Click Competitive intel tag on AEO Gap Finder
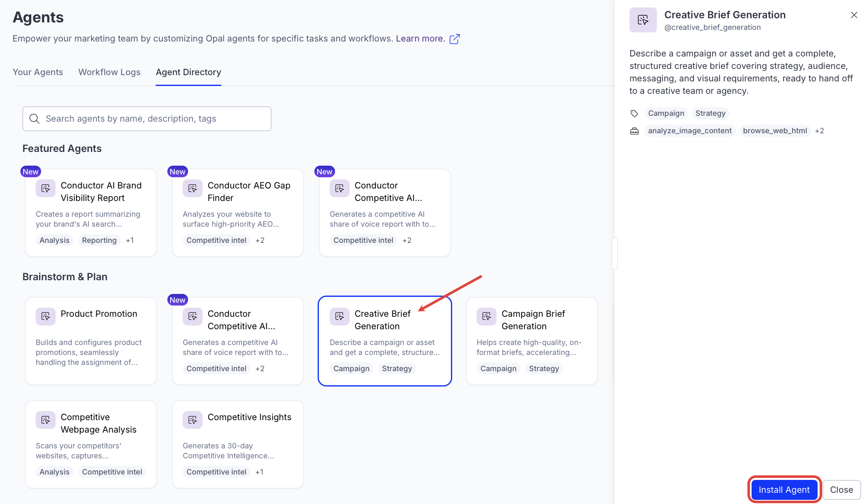The height and width of the screenshot is (504, 867). pos(216,240)
